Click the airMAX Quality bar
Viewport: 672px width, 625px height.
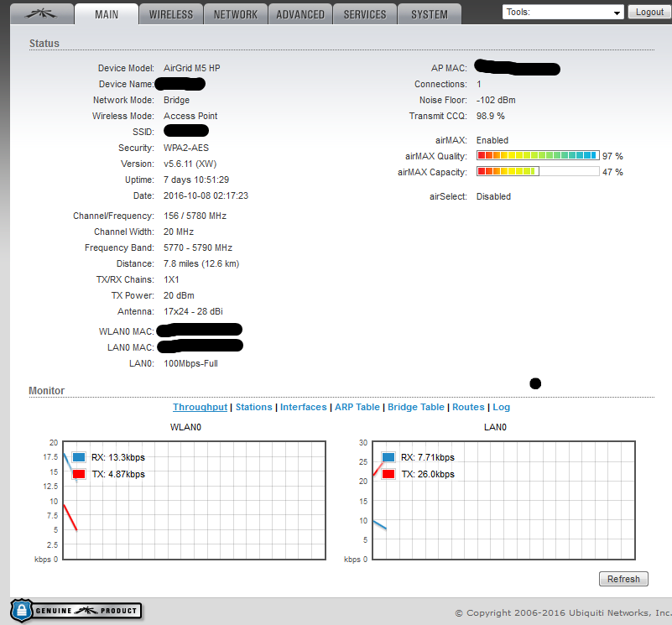click(538, 155)
